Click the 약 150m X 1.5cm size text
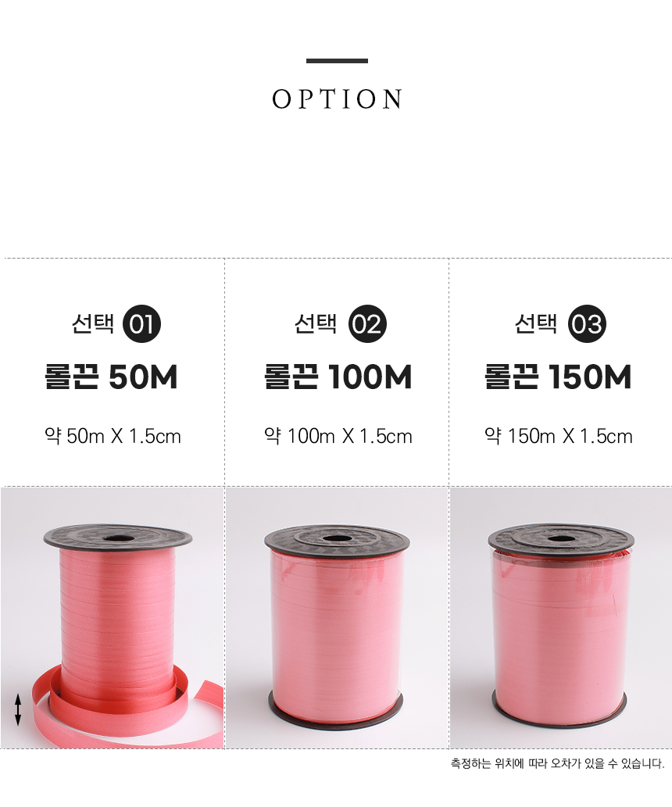Screen dimensions: 672x807 point(559,437)
